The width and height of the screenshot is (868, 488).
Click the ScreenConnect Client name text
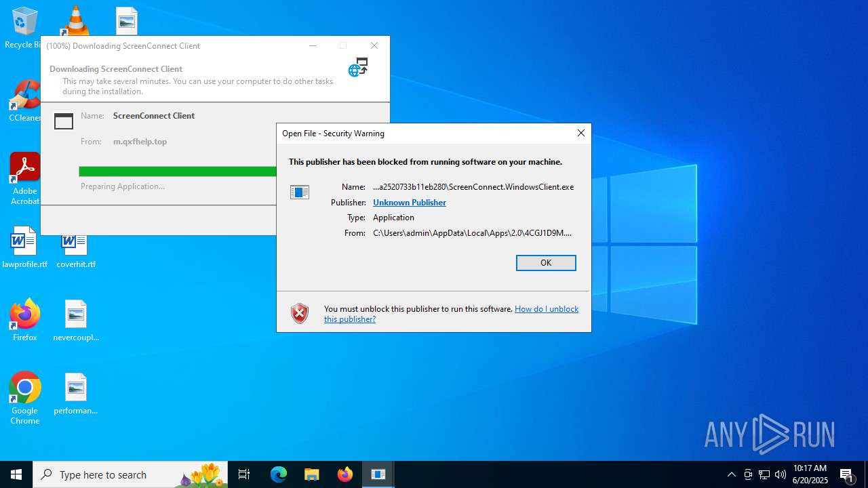point(154,116)
